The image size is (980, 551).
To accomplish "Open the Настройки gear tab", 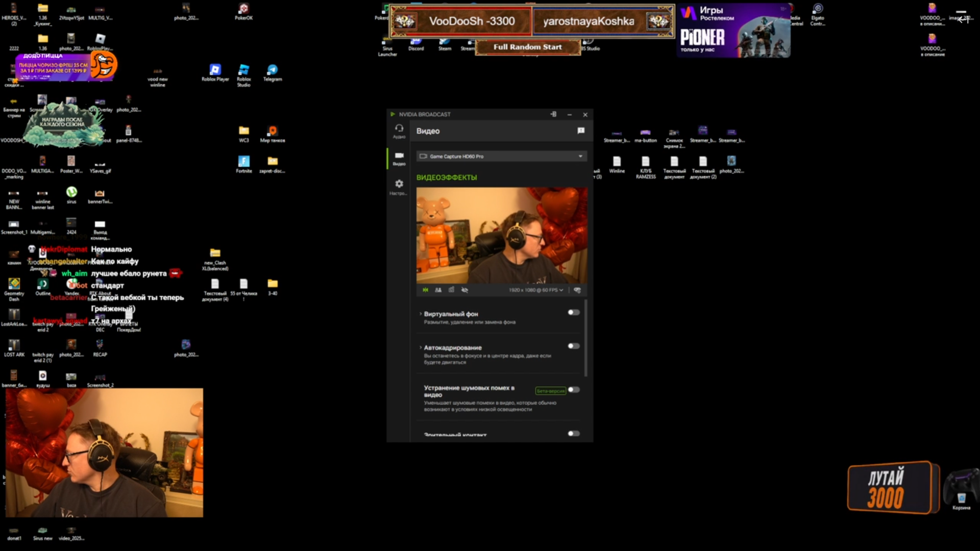I will tap(399, 186).
